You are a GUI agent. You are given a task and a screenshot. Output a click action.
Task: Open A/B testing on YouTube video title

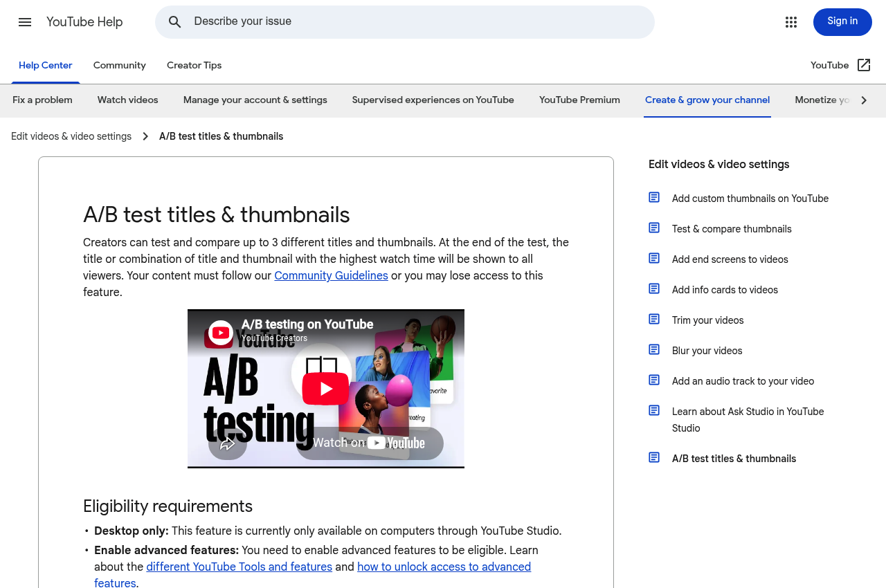pyautogui.click(x=307, y=324)
